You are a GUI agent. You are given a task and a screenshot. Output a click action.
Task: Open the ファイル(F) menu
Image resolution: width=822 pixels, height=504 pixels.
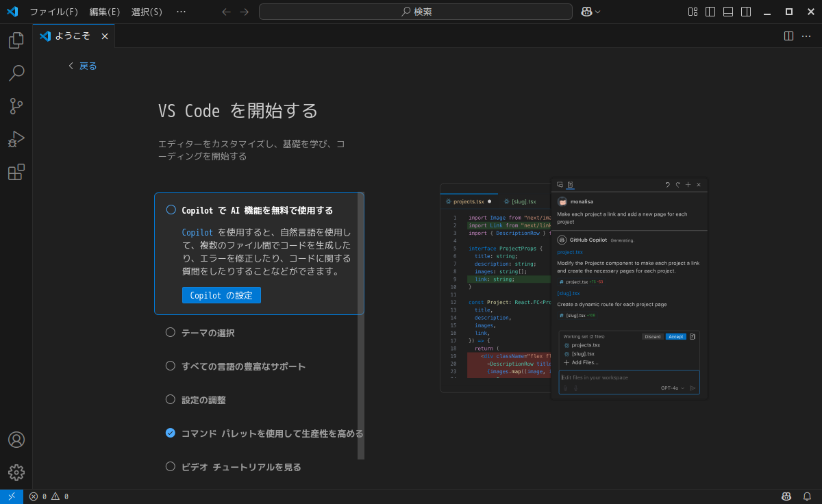tap(54, 12)
